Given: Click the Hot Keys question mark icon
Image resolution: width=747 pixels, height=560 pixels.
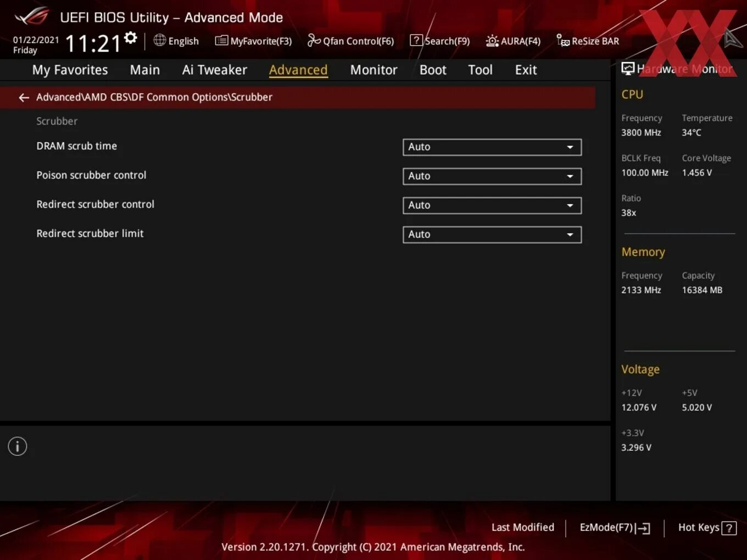Looking at the screenshot, I should click(729, 528).
